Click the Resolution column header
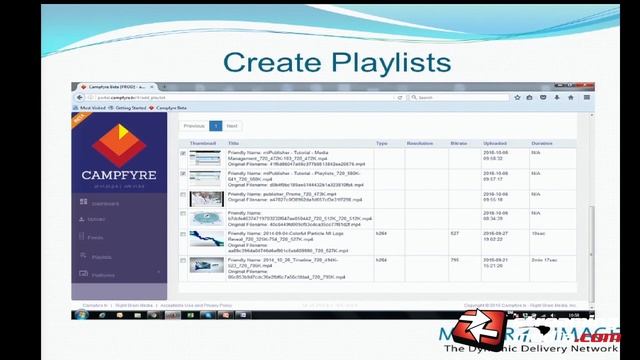Image resolution: width=640 pixels, height=360 pixels. click(x=420, y=143)
